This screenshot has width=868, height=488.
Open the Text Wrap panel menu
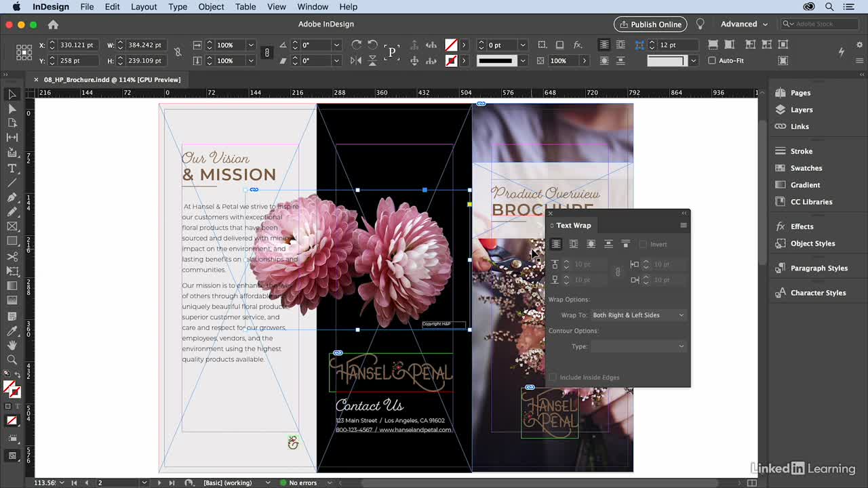[x=683, y=225]
